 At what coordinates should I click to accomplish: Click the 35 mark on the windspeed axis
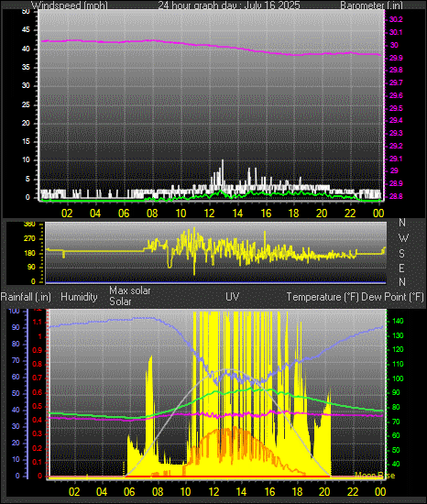tap(26, 67)
